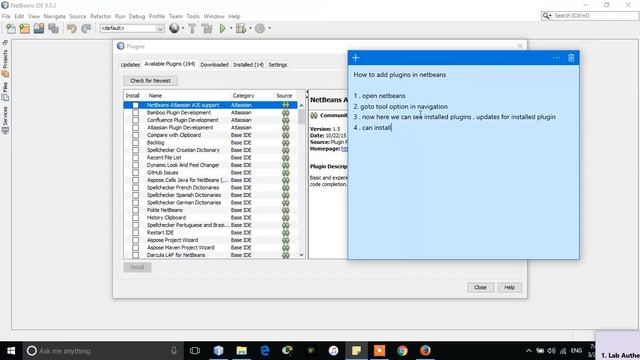This screenshot has width=640, height=360.
Task: Expand the Profile Project dropdown arrow
Action: (269, 29)
